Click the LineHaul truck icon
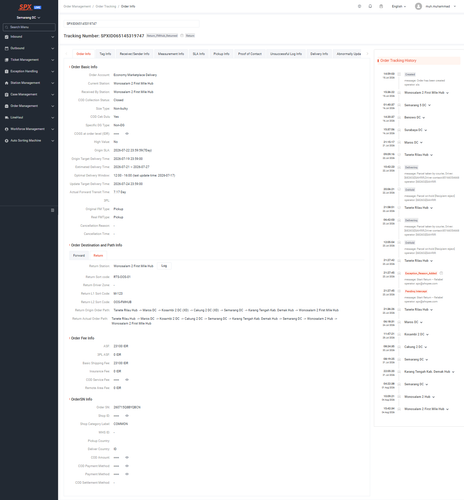 click(7, 118)
